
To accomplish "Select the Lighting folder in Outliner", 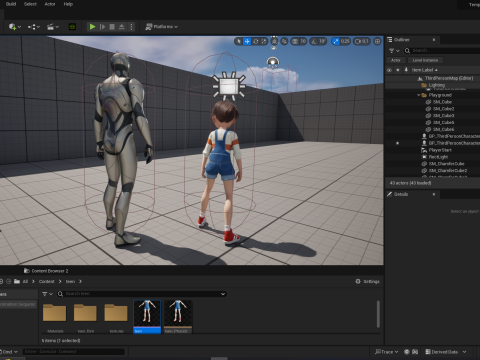I will [x=437, y=85].
